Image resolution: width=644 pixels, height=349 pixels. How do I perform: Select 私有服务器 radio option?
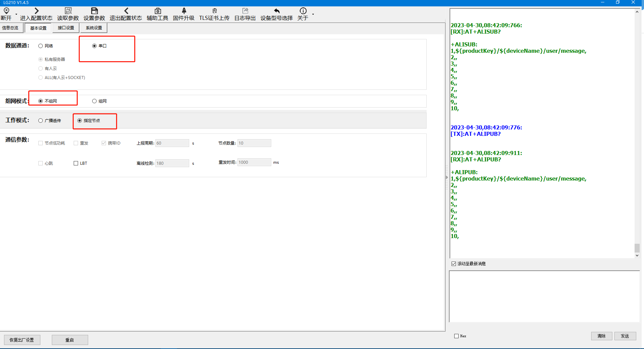coord(41,59)
